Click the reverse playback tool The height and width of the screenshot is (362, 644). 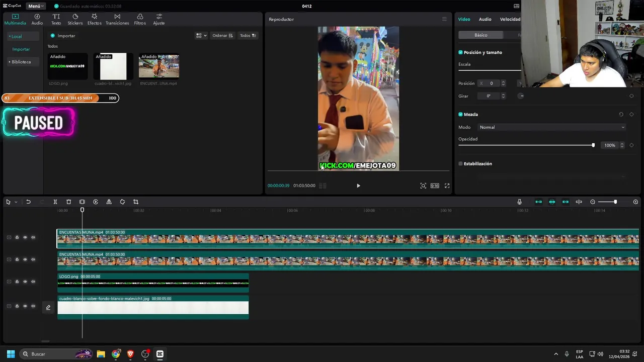click(96, 202)
